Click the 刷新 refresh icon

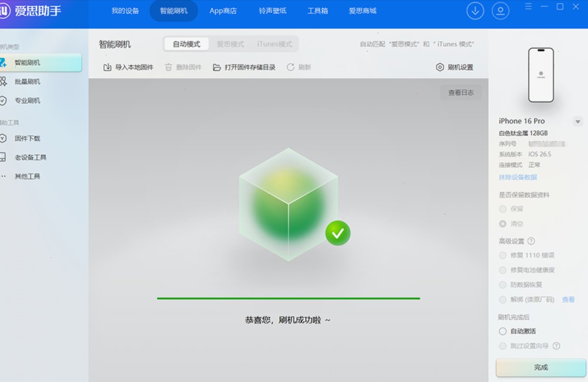click(x=291, y=67)
